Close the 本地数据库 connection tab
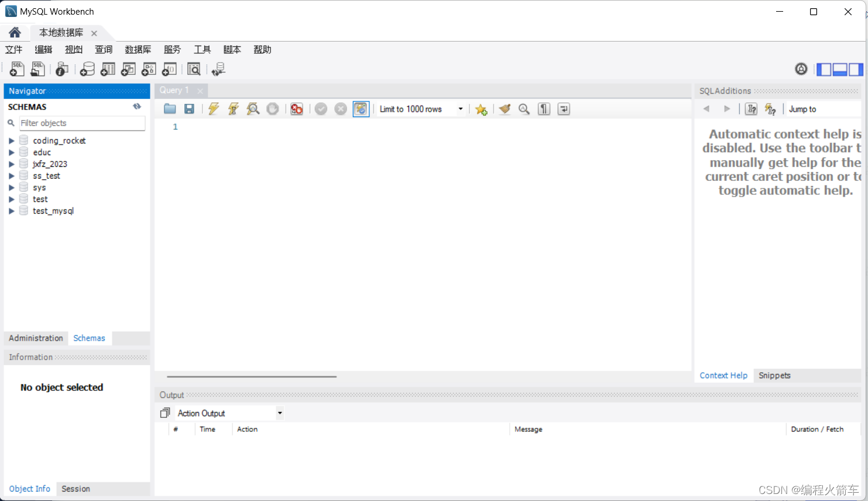Screen dimensions: 868x501 (x=94, y=33)
